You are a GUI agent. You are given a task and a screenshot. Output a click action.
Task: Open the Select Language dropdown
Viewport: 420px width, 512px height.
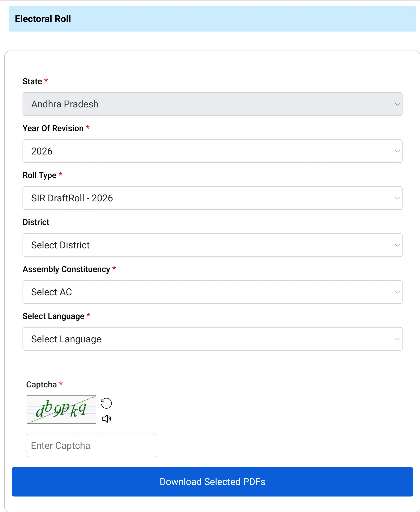(x=212, y=339)
